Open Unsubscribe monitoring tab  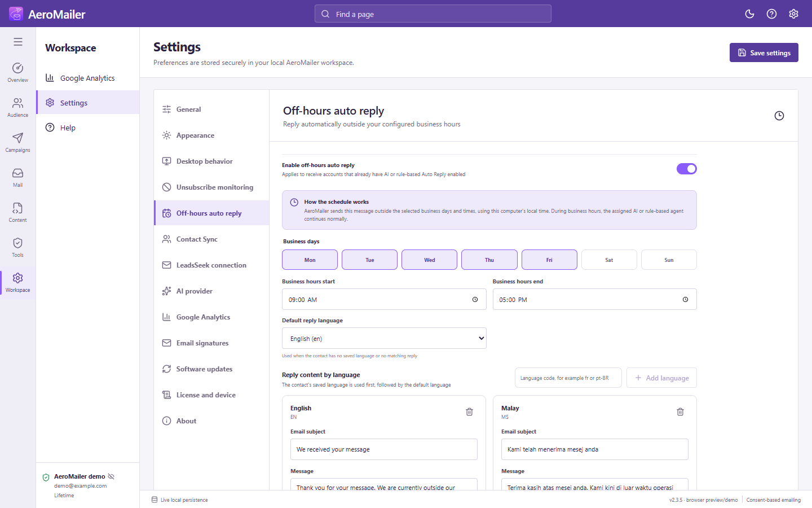211,187
